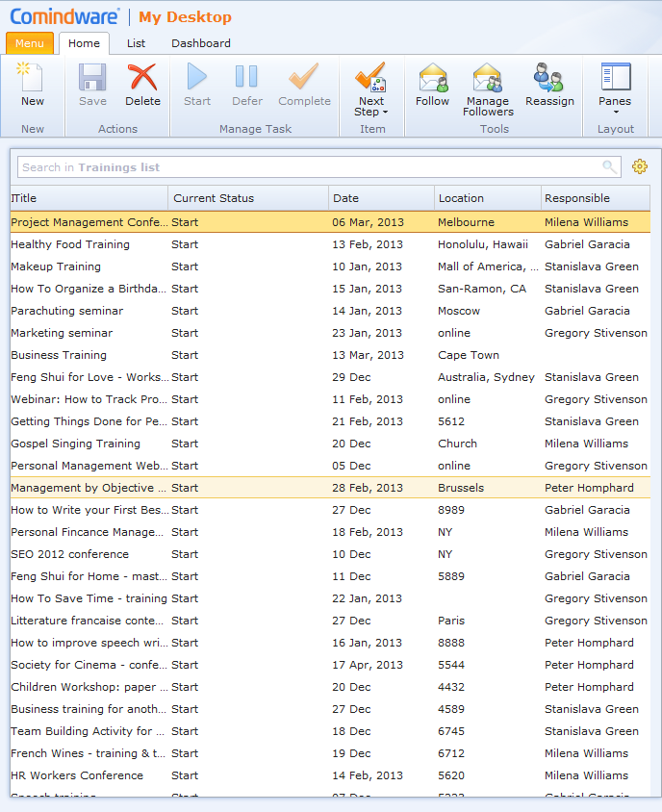
Task: Click the Save floppy disk icon
Action: pyautogui.click(x=92, y=77)
